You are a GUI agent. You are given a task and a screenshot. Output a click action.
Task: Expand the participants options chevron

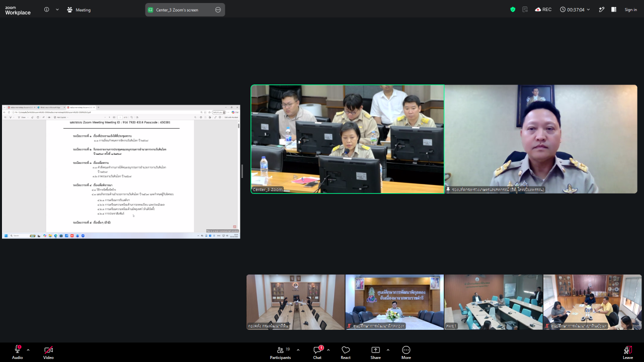[298, 350]
